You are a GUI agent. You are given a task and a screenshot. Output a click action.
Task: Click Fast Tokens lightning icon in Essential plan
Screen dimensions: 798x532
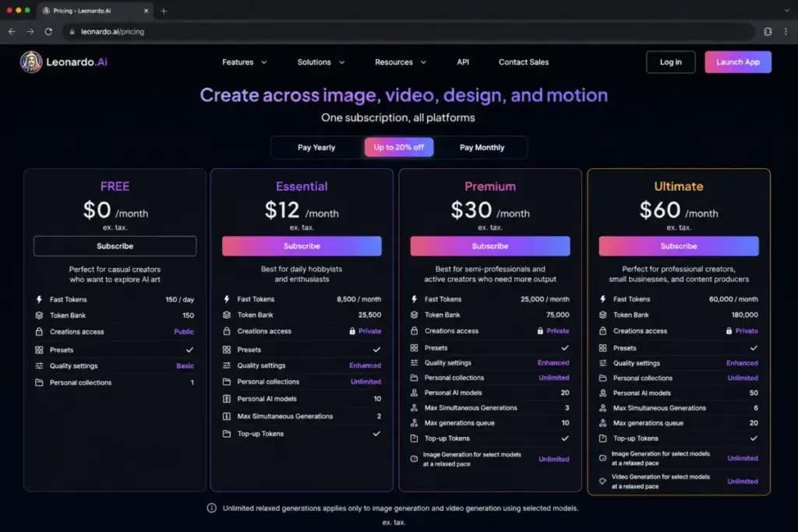(227, 299)
